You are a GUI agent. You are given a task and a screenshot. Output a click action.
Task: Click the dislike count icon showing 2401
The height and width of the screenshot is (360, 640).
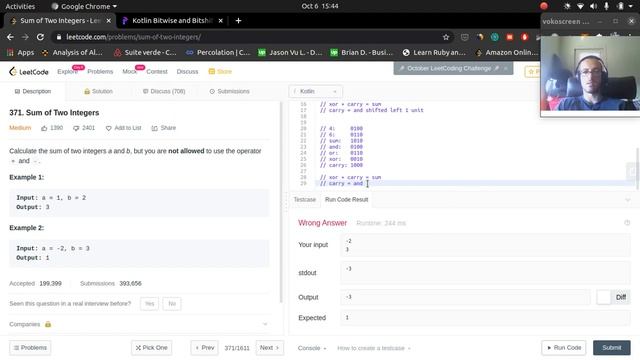(x=76, y=128)
